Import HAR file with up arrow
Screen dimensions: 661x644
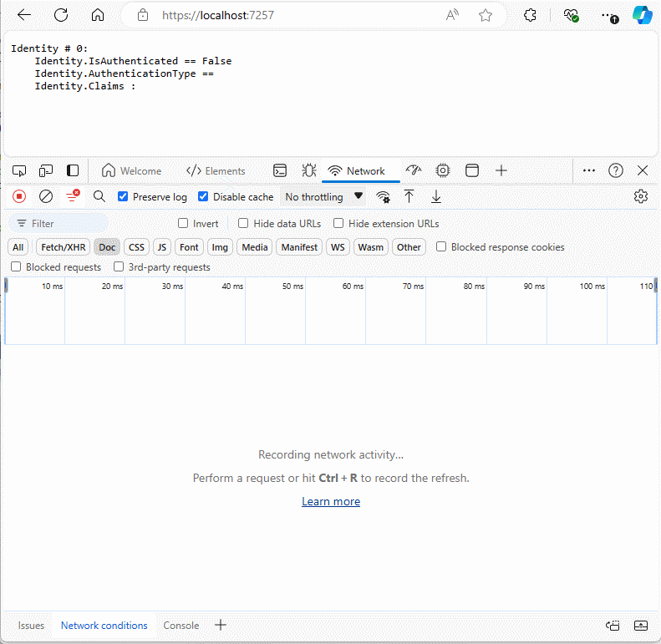coord(409,196)
